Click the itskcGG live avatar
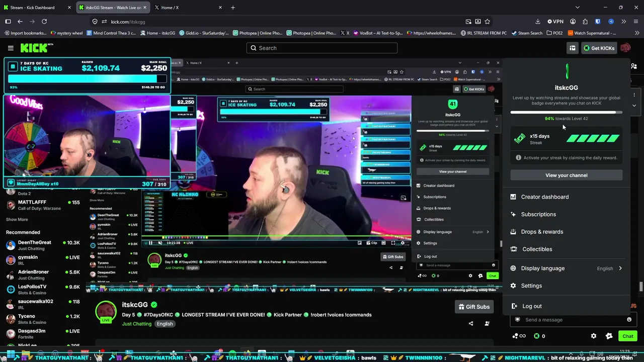Screen dimensions: 644x362 click(106, 312)
